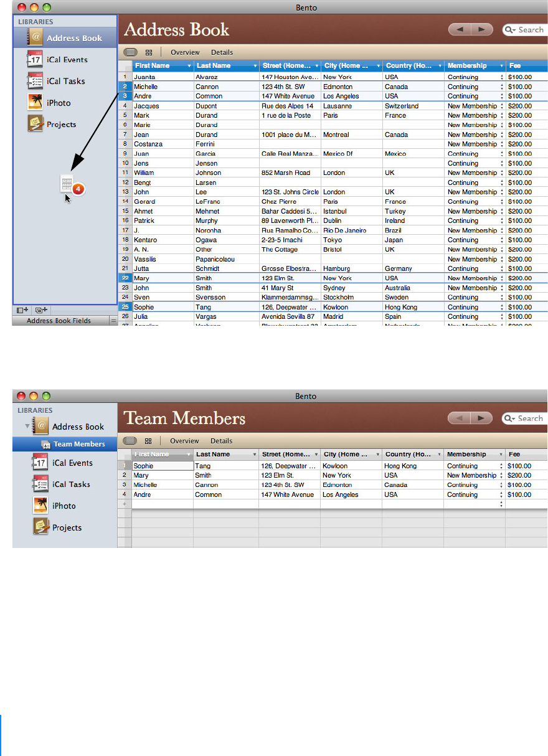Click 'Kentaro' first name cell
Viewport: 548px width, 756px height.
pyautogui.click(x=163, y=240)
